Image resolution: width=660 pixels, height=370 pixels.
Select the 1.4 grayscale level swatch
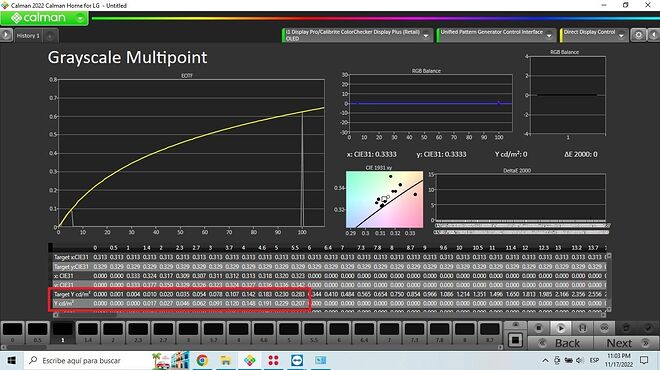pyautogui.click(x=88, y=333)
